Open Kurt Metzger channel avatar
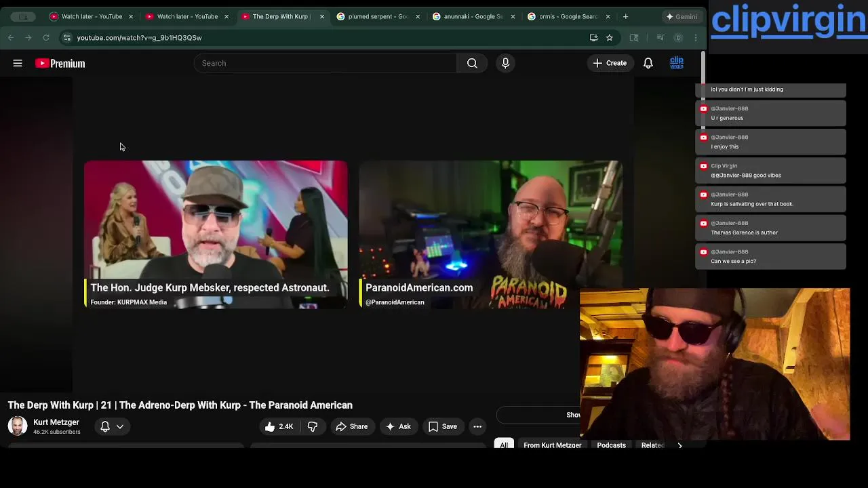The height and width of the screenshot is (488, 868). [18, 426]
